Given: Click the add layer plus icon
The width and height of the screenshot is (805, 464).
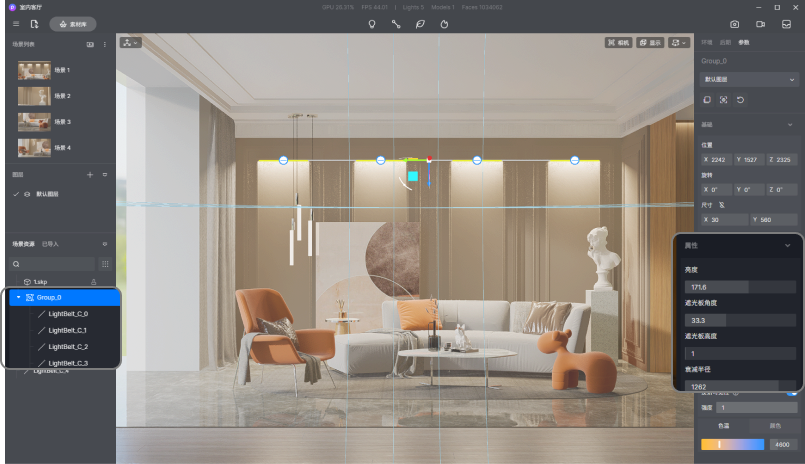Looking at the screenshot, I should click(89, 175).
